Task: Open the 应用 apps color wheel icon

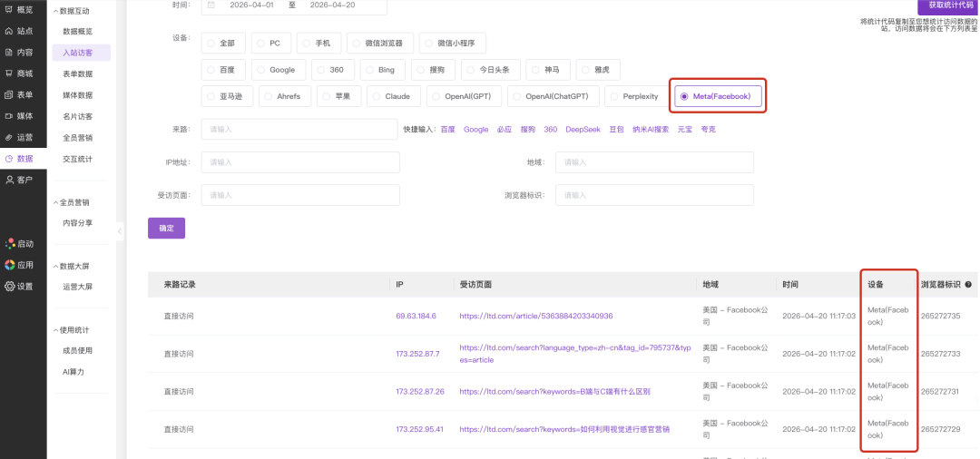Action: point(9,265)
